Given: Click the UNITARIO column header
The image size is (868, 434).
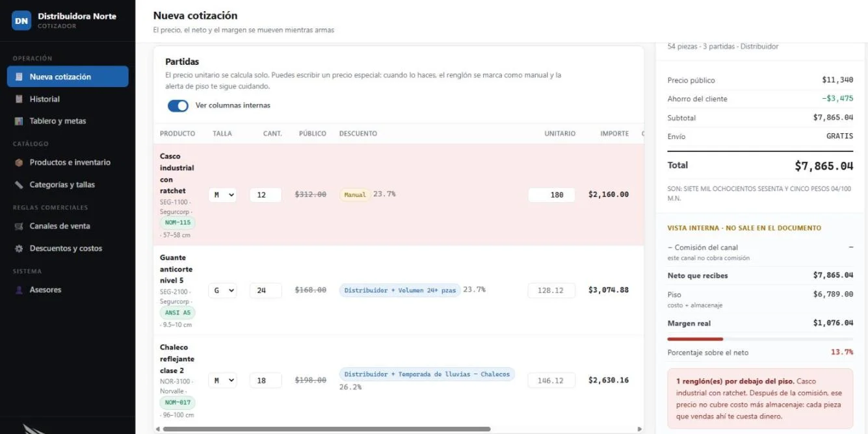Looking at the screenshot, I should [560, 134].
